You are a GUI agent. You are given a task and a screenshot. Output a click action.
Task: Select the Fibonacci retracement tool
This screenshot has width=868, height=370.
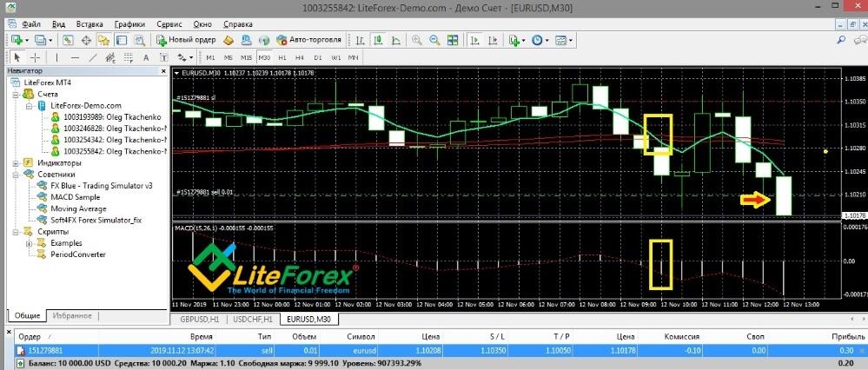[x=129, y=57]
